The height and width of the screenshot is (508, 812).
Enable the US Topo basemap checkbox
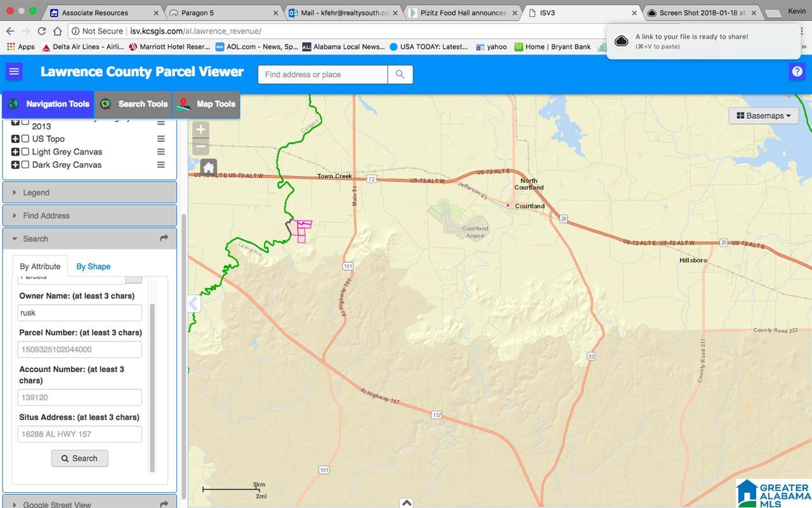[x=25, y=138]
